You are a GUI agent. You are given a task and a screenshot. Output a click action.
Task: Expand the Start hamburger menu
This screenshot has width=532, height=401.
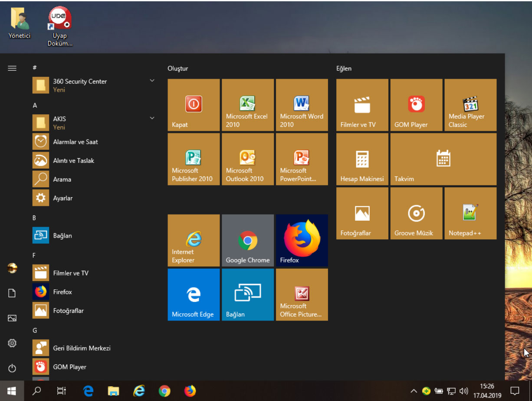[x=12, y=68]
